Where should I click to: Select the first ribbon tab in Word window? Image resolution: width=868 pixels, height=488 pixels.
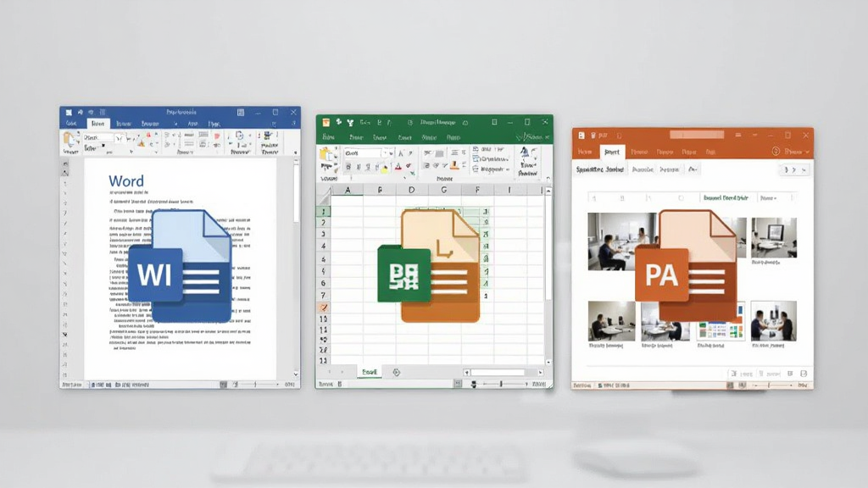71,124
